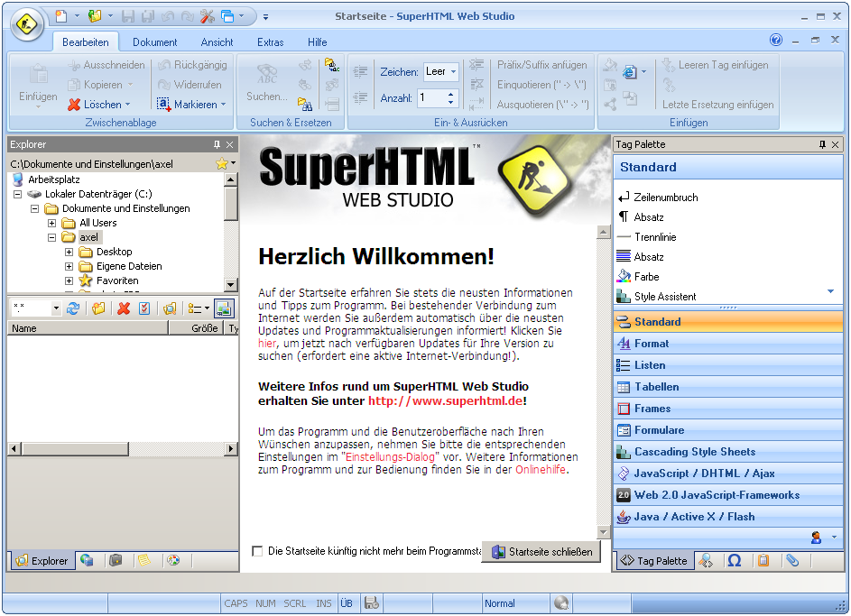Click the 'hier' update link
This screenshot has width=851, height=616.
(266, 344)
